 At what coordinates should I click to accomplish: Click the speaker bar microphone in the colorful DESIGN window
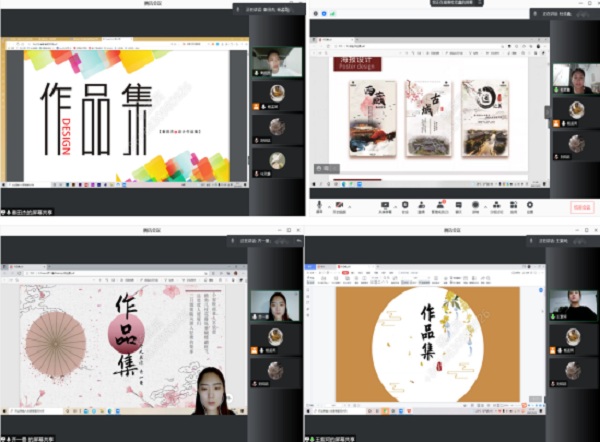coord(238,10)
